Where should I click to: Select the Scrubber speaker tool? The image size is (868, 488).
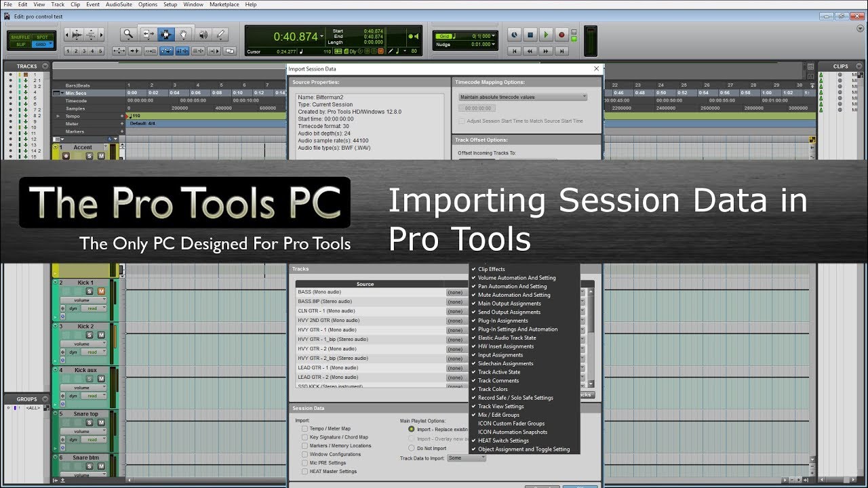(x=202, y=34)
